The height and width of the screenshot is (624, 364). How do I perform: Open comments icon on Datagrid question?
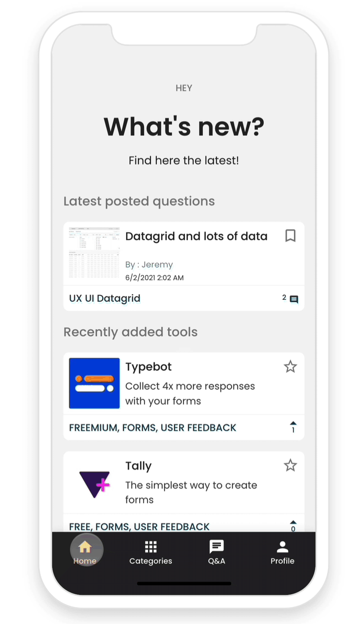click(x=294, y=299)
